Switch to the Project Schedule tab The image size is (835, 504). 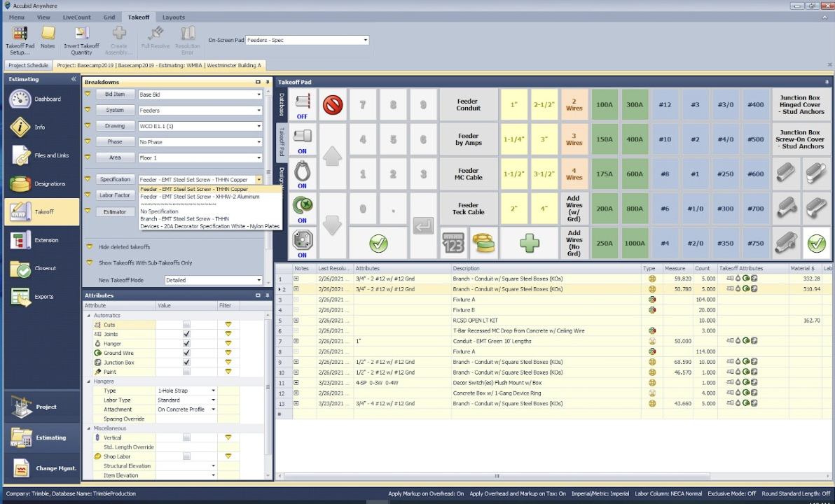[28, 65]
